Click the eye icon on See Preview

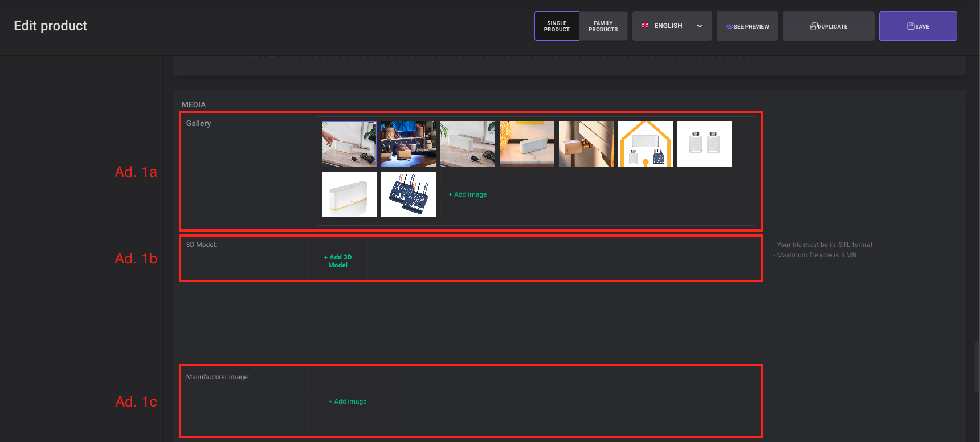tap(729, 27)
